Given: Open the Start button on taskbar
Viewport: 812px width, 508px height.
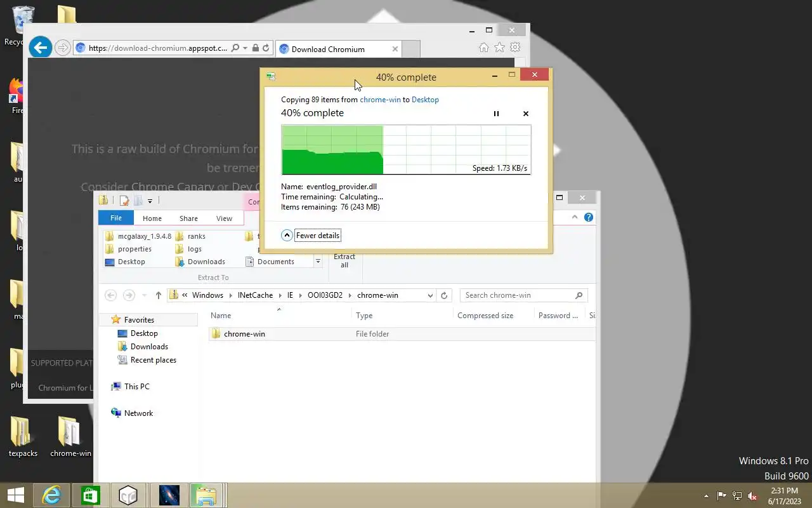Looking at the screenshot, I should point(16,495).
